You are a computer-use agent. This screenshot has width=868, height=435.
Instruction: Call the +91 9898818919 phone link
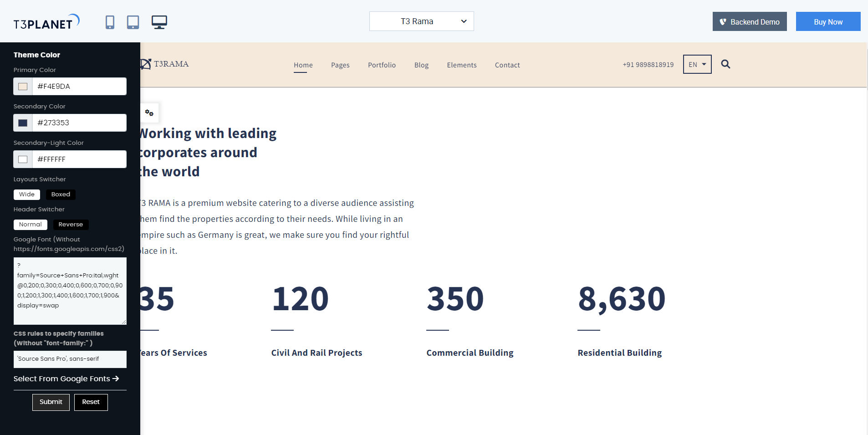click(648, 65)
